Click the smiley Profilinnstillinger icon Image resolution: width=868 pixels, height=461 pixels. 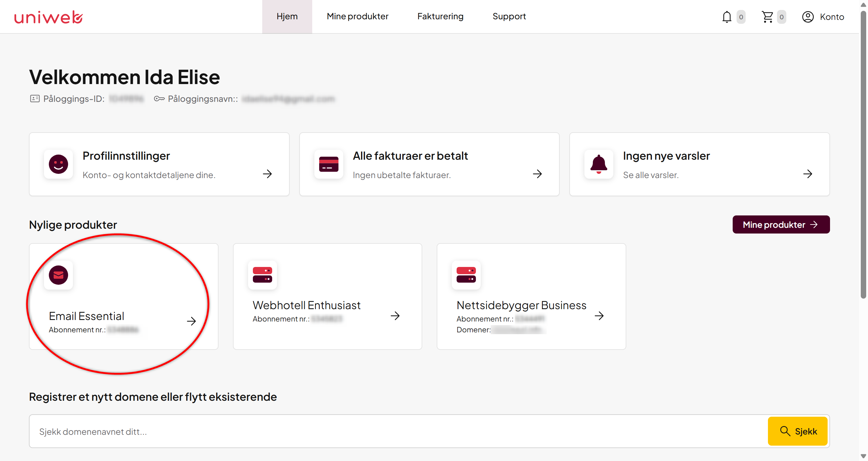pyautogui.click(x=58, y=164)
